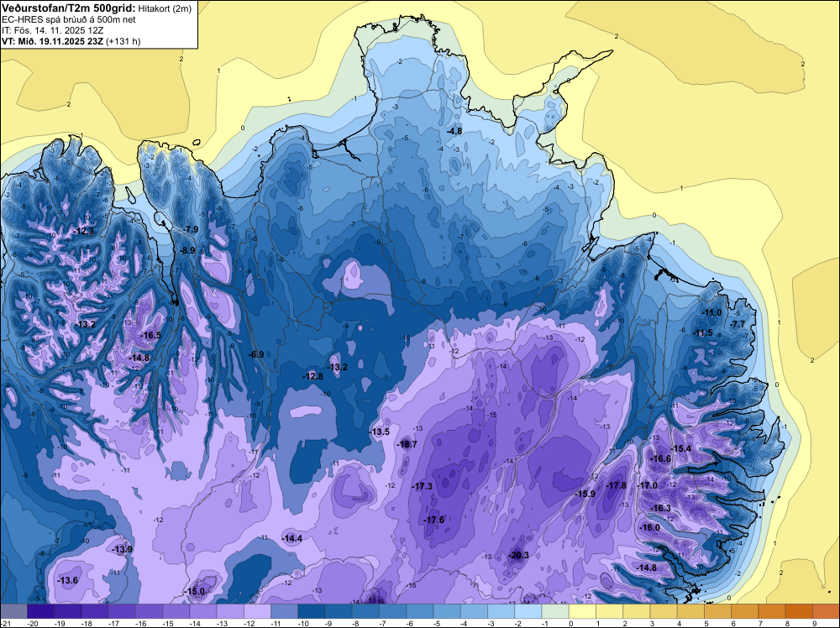
Task: Click the -20.3 temperature label
Action: click(x=518, y=555)
